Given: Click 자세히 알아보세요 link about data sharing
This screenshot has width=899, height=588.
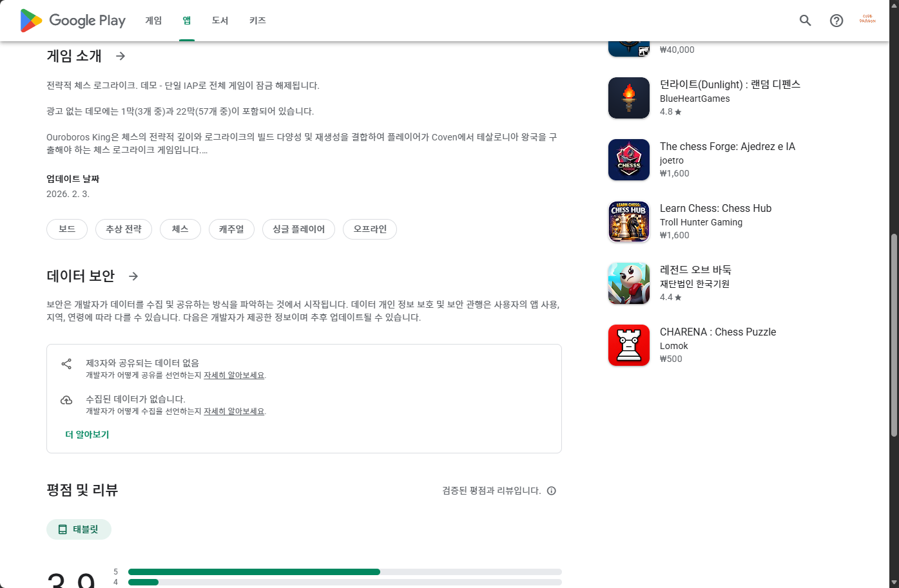Looking at the screenshot, I should click(234, 375).
